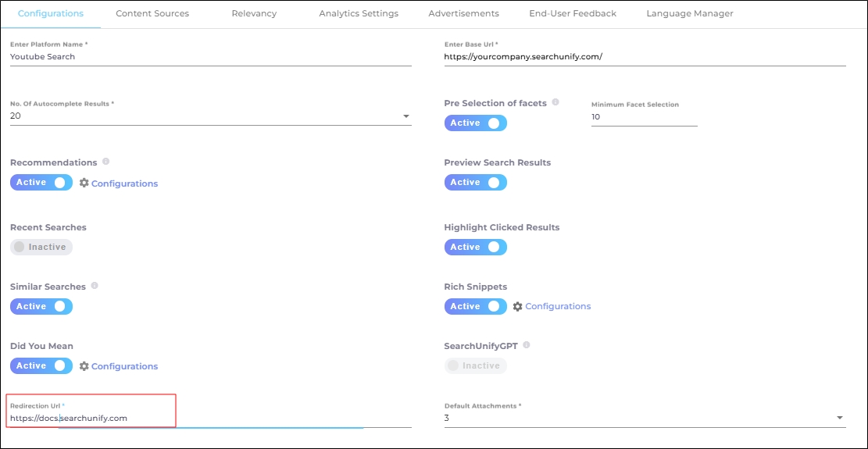Open the Relevancy tab
868x449 pixels.
coord(254,13)
